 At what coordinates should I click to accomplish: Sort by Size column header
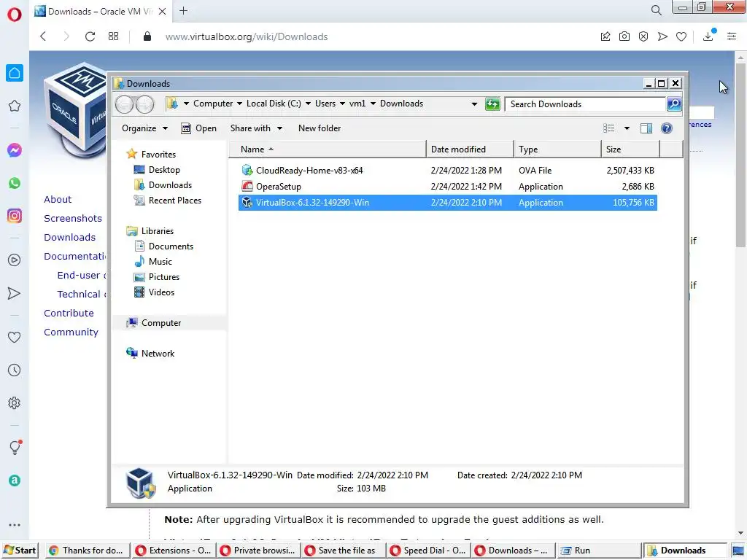[630, 149]
